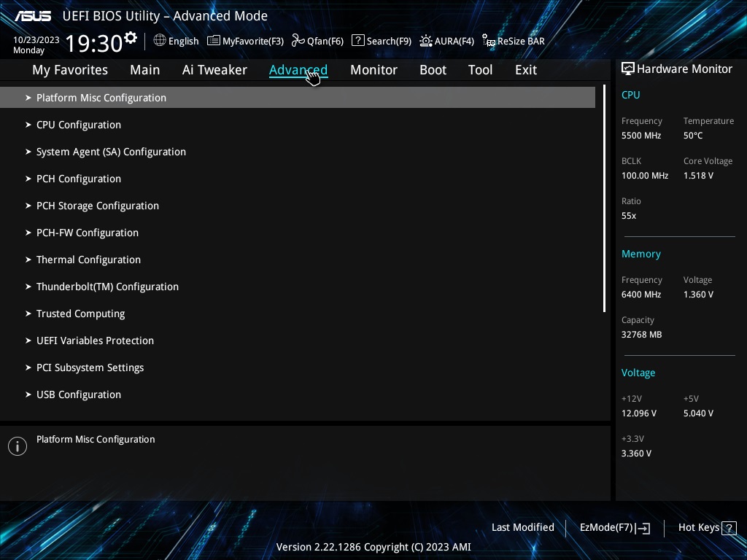Click the Hot Keys question mark icon
The image size is (747, 560).
[729, 528]
